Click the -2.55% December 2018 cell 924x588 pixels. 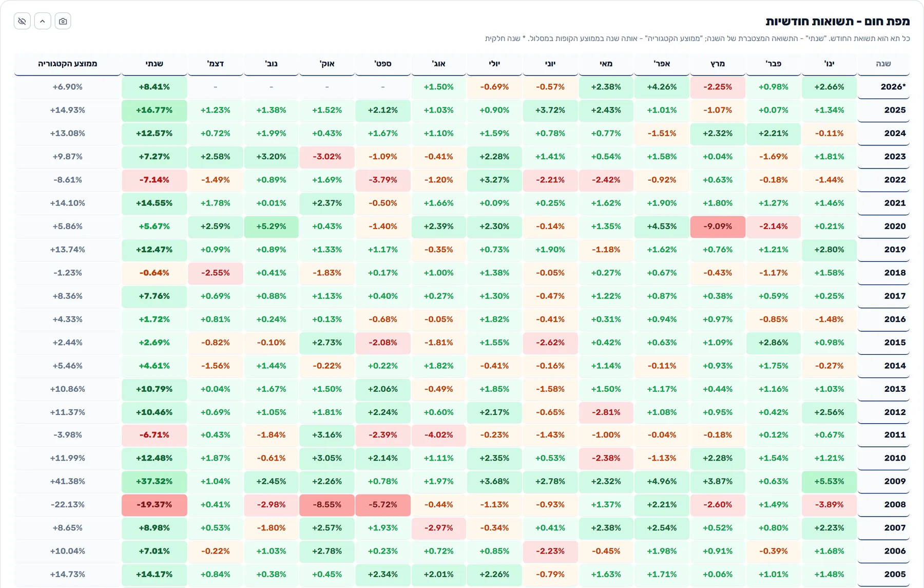(216, 273)
